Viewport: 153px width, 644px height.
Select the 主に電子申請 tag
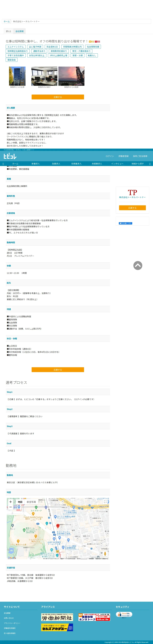35,47
